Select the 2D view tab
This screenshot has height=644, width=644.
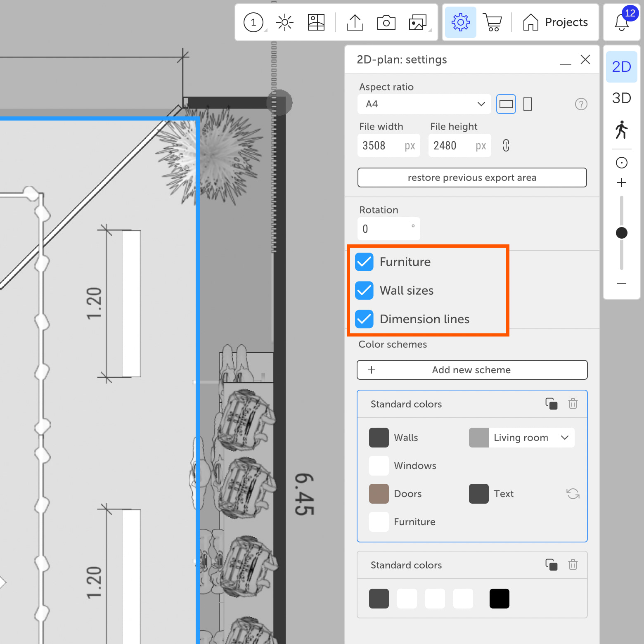pyautogui.click(x=621, y=67)
